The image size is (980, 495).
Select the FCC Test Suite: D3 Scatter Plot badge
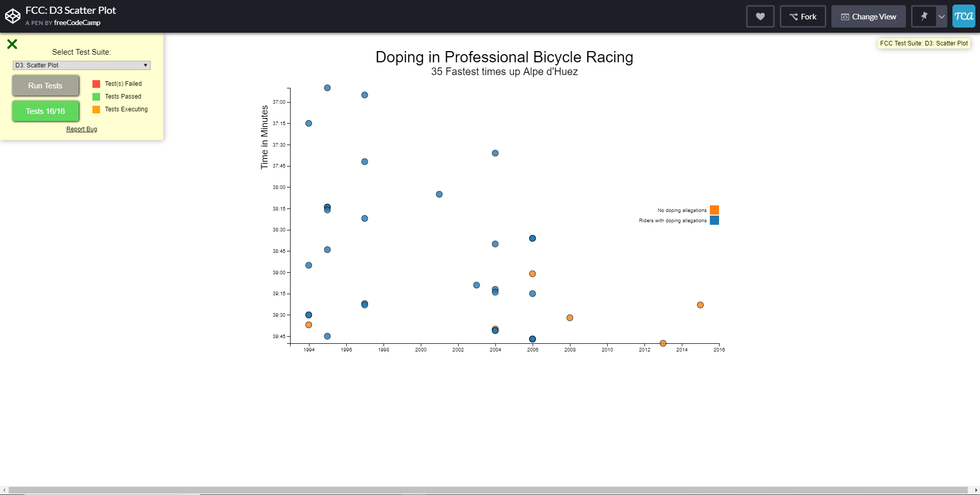pyautogui.click(x=923, y=43)
